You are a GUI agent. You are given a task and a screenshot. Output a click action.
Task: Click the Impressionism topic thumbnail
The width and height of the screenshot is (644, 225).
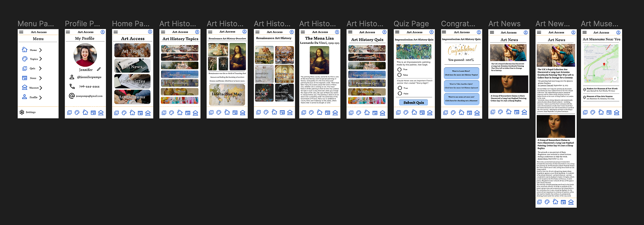click(180, 74)
